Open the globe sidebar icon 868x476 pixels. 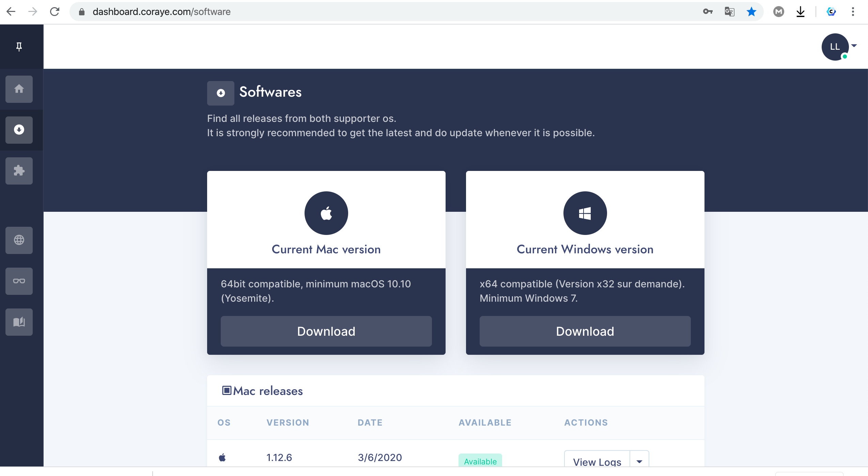tap(19, 240)
